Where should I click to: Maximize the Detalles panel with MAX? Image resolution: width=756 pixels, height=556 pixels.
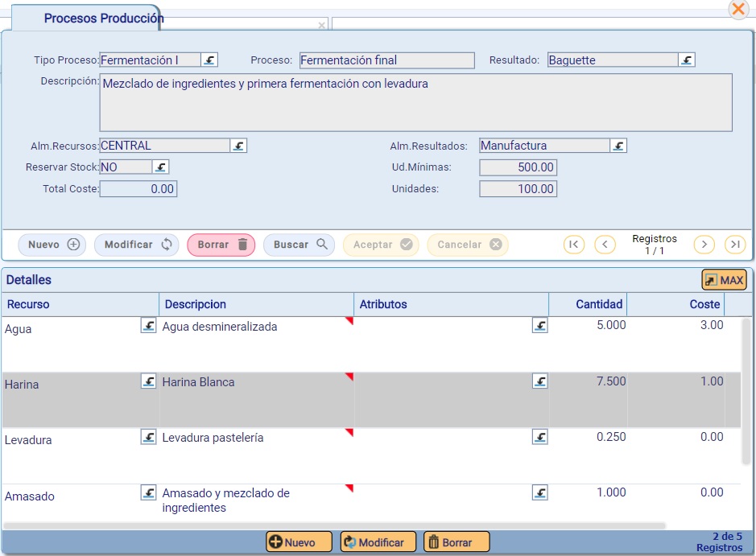pos(724,280)
